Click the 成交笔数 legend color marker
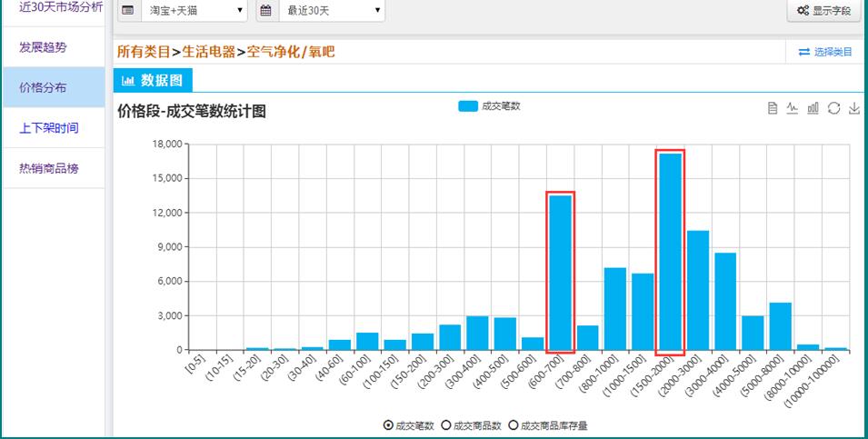The image size is (868, 439). (468, 106)
